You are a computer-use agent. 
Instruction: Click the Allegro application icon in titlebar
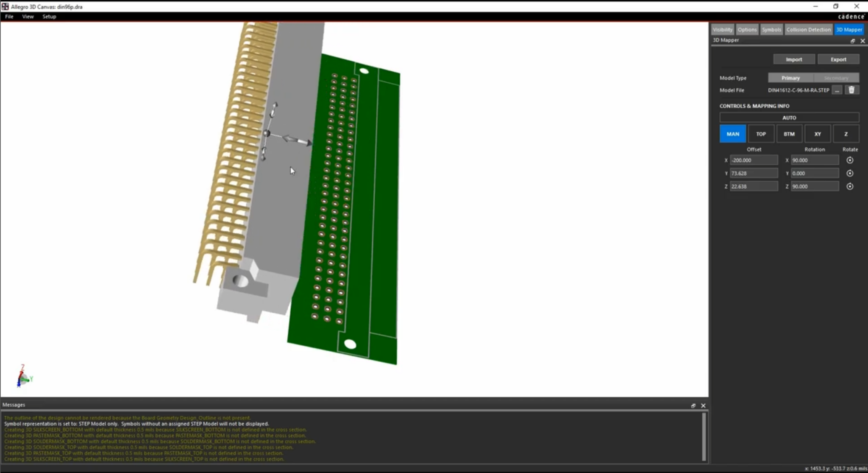(5, 6)
